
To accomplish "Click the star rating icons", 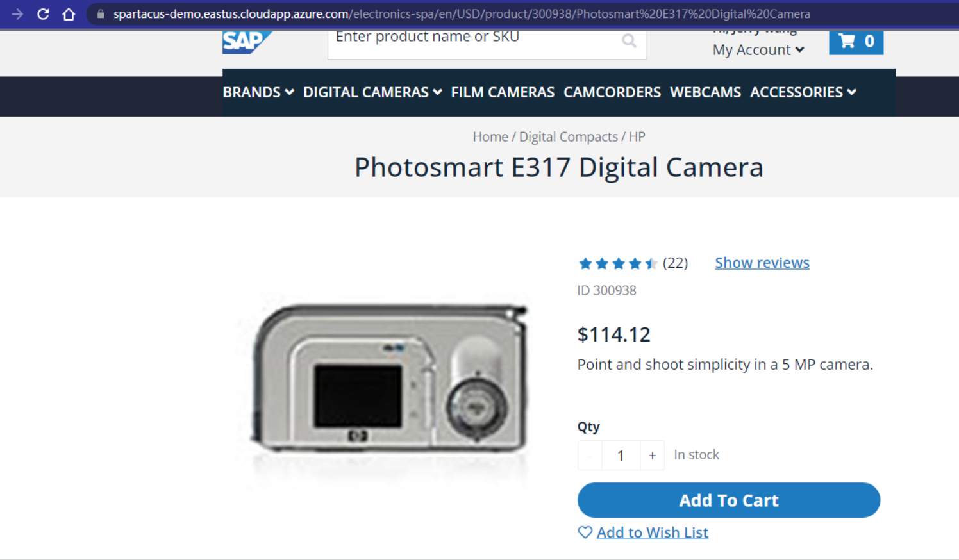I will pos(618,263).
